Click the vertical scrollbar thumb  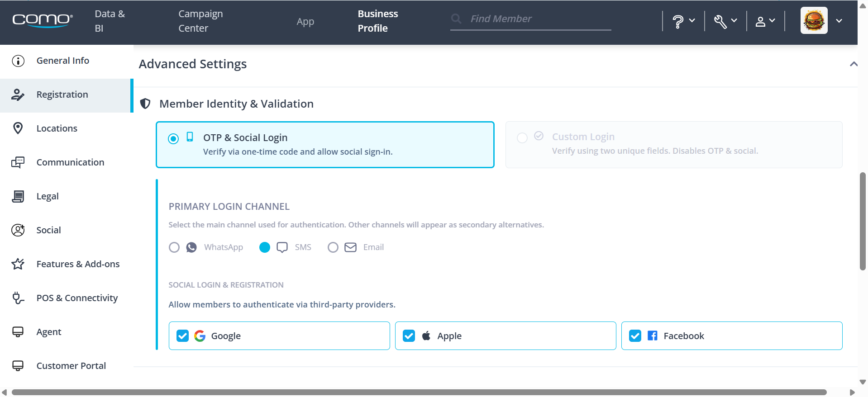[863, 222]
